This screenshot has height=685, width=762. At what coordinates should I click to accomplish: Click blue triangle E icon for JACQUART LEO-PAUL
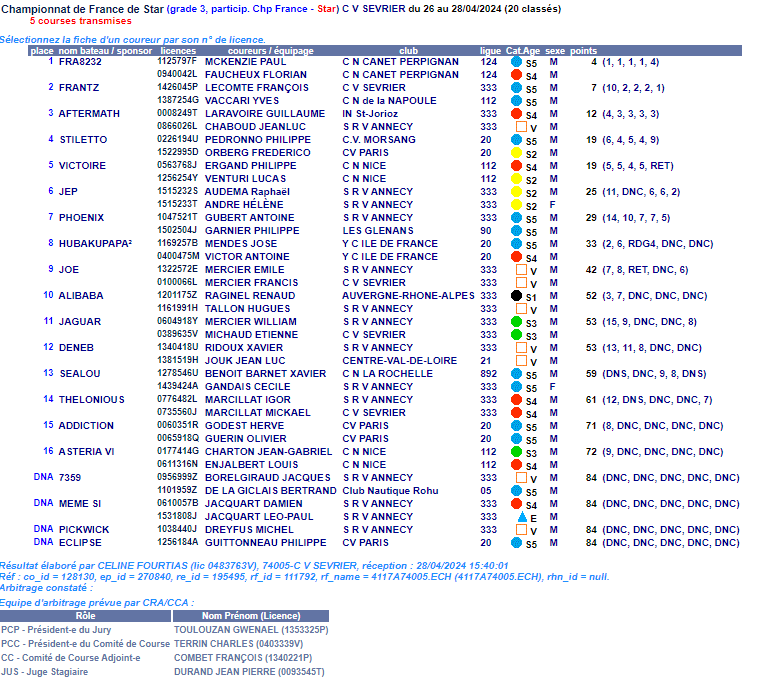click(x=521, y=517)
